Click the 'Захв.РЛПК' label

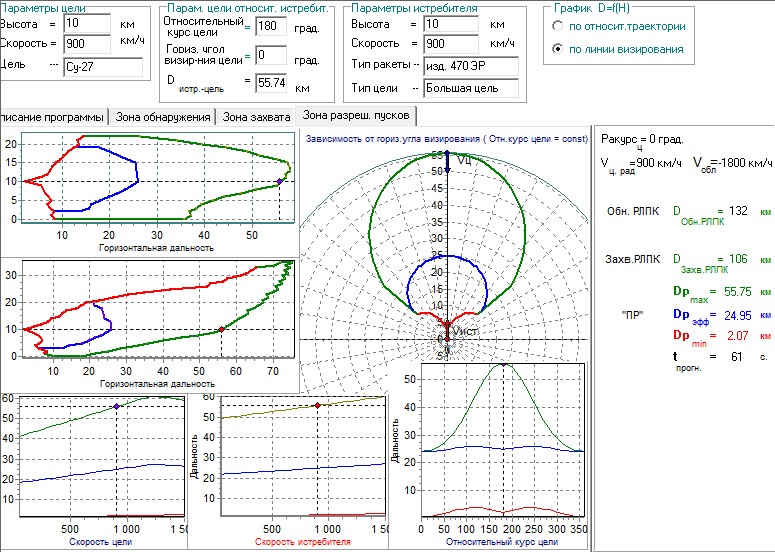tap(633, 259)
